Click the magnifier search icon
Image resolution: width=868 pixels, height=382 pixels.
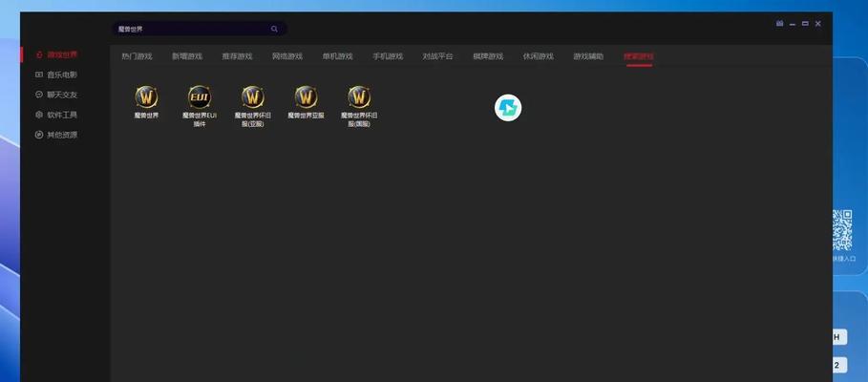tap(274, 29)
